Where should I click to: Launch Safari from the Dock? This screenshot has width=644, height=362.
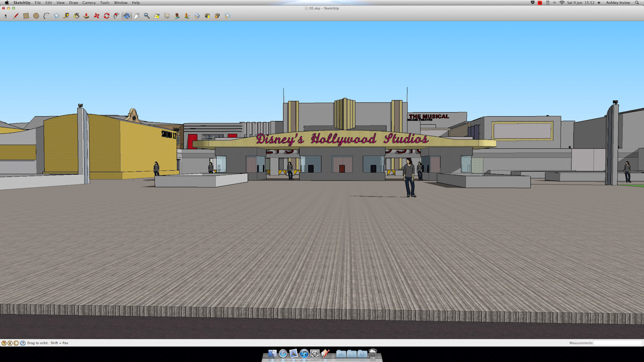(x=283, y=354)
